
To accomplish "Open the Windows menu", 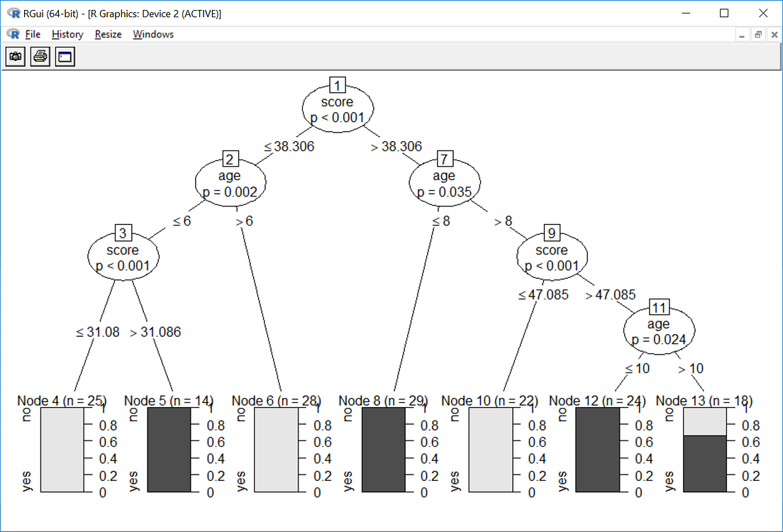I will [152, 33].
